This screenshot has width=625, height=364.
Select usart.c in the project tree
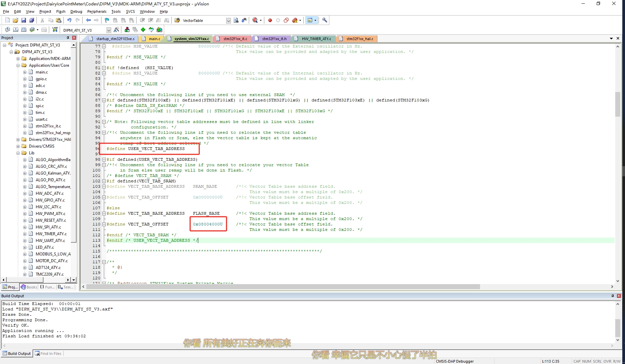pyautogui.click(x=41, y=119)
